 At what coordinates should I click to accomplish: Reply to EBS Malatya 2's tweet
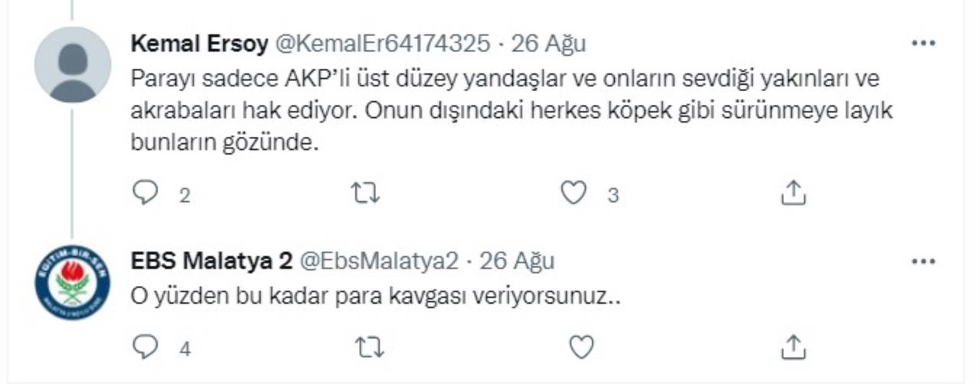point(145,348)
